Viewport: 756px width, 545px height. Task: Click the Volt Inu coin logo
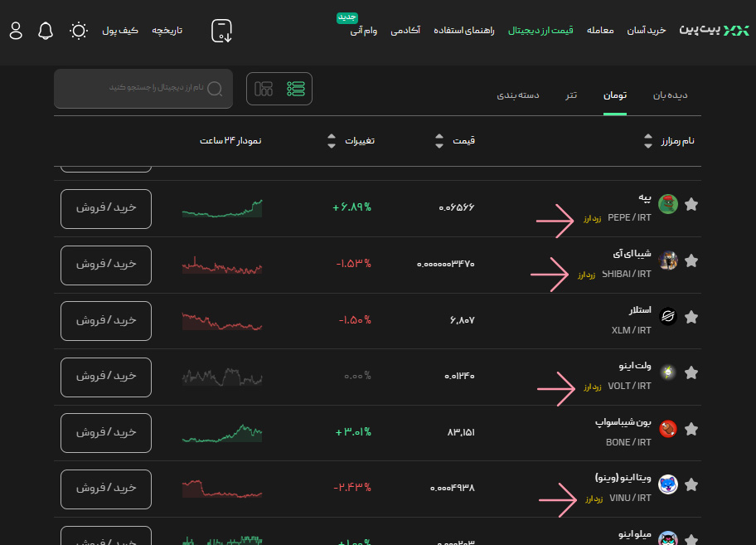668,372
